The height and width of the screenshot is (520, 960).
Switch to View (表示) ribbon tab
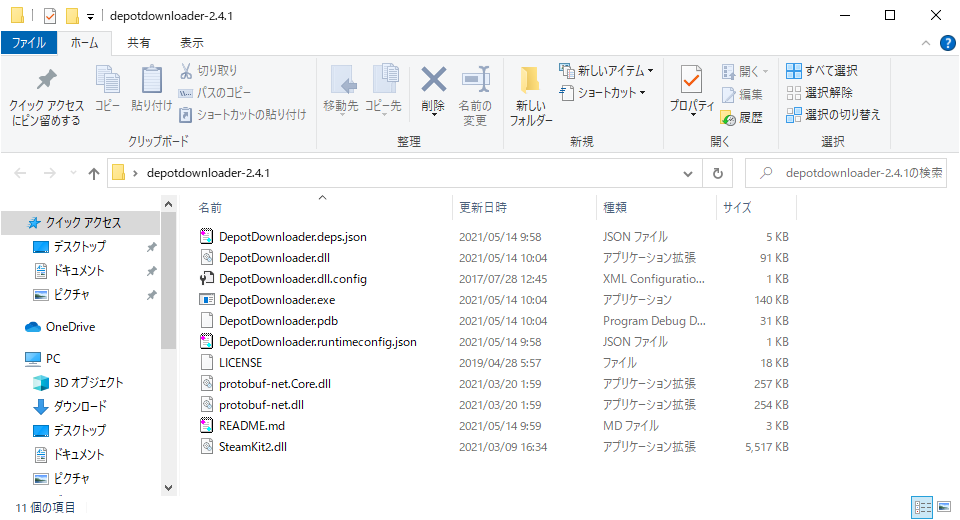point(192,43)
